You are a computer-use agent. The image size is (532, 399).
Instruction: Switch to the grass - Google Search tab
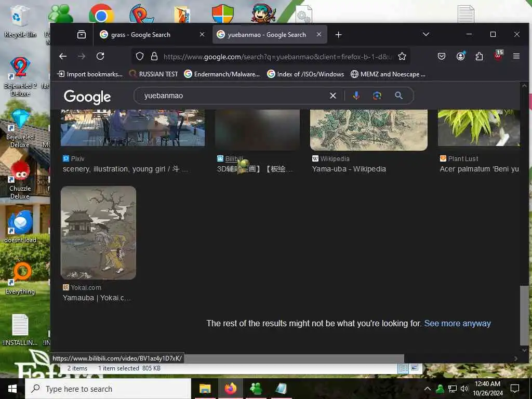152,35
